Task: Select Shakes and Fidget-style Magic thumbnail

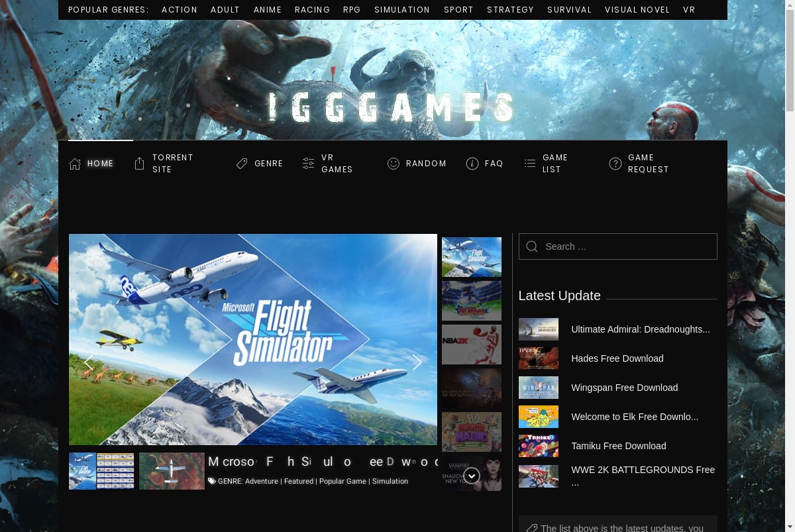Action: pyautogui.click(x=472, y=432)
